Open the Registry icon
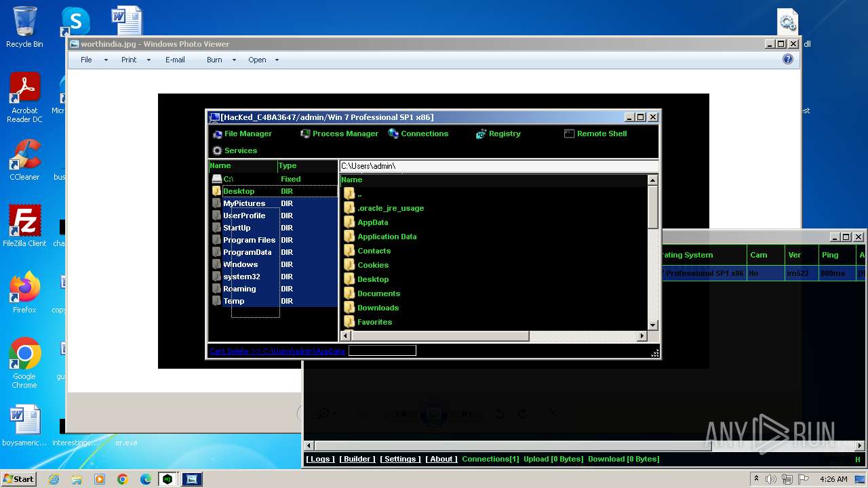 tap(481, 134)
